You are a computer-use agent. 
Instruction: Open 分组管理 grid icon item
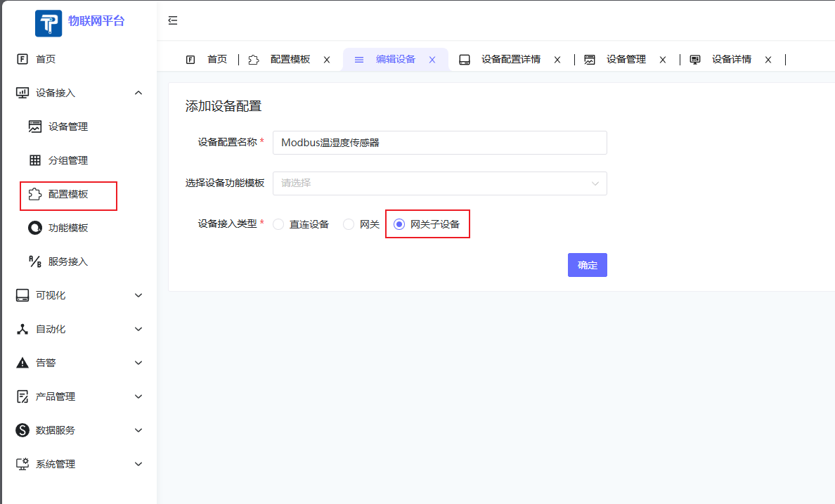pos(35,160)
